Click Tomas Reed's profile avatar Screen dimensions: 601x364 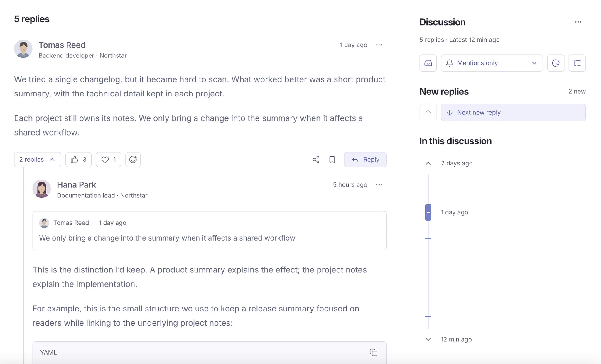(23, 49)
